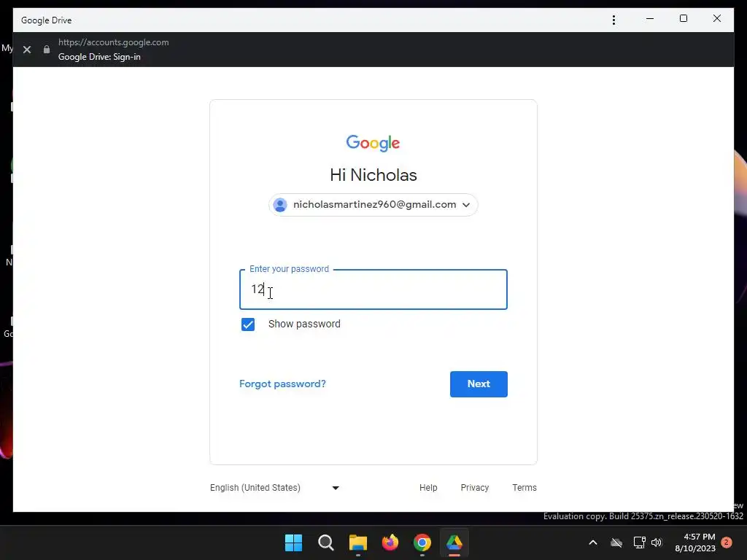
Task: Open the three-dot menu in Google Drive title bar
Action: click(614, 20)
